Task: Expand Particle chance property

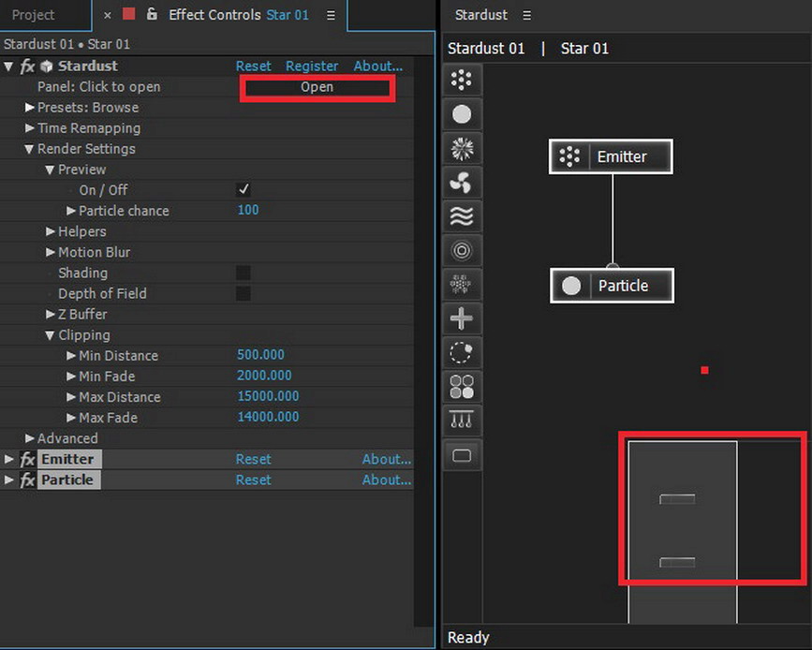Action: (x=71, y=211)
